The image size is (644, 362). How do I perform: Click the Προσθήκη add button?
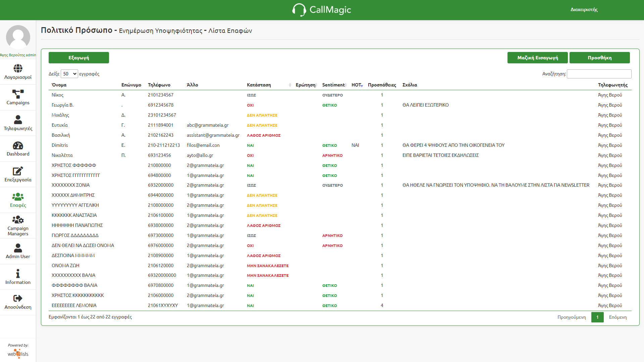(x=599, y=58)
